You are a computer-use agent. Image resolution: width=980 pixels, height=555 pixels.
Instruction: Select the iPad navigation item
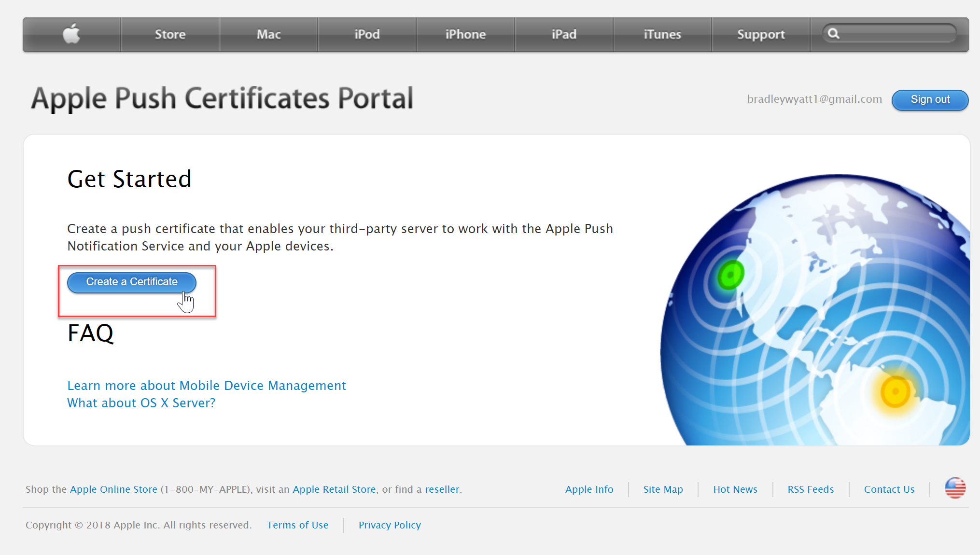(x=564, y=34)
